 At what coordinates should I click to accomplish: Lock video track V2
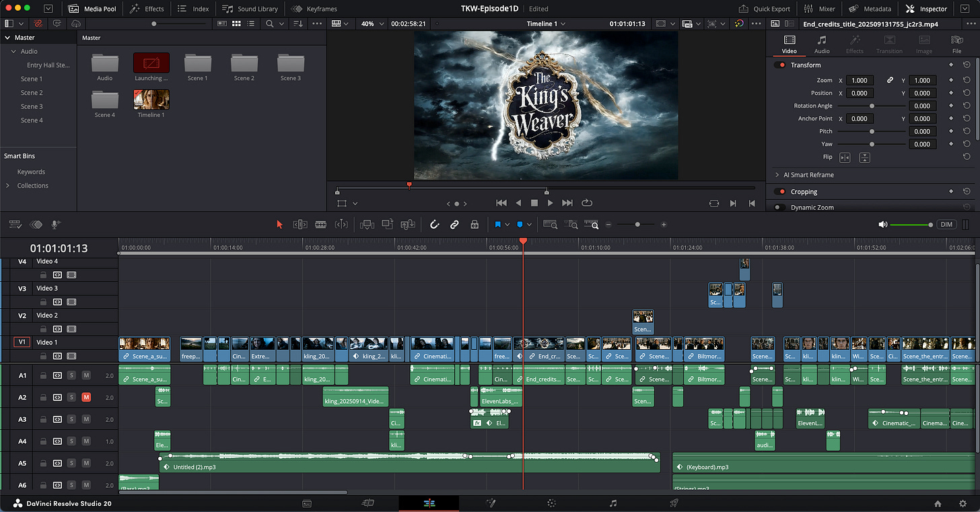[x=43, y=329]
